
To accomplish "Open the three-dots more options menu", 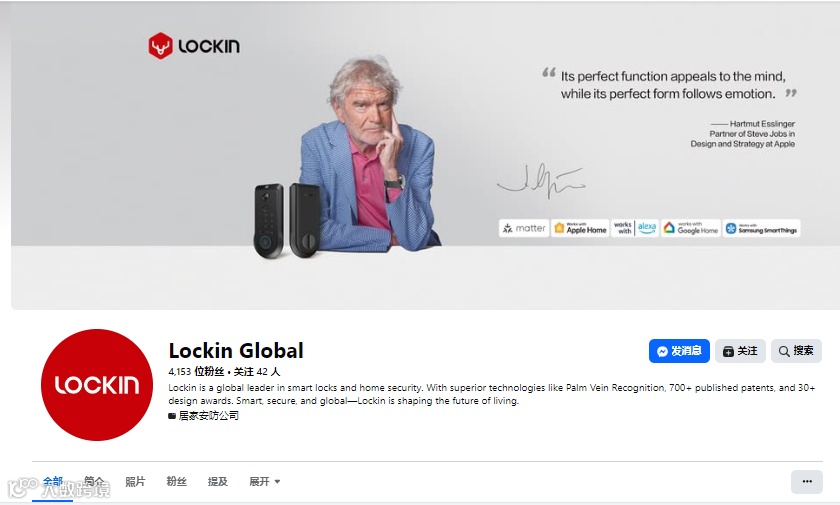I will (x=807, y=481).
